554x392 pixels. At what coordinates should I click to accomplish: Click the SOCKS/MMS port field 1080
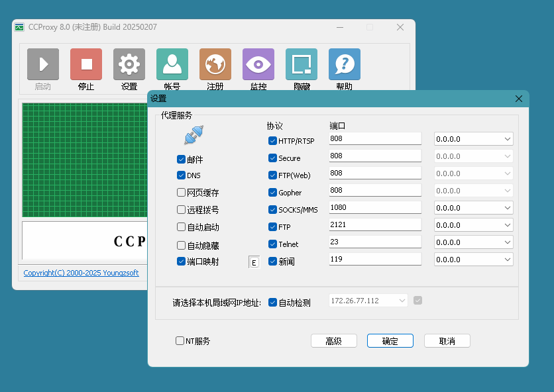(x=375, y=207)
